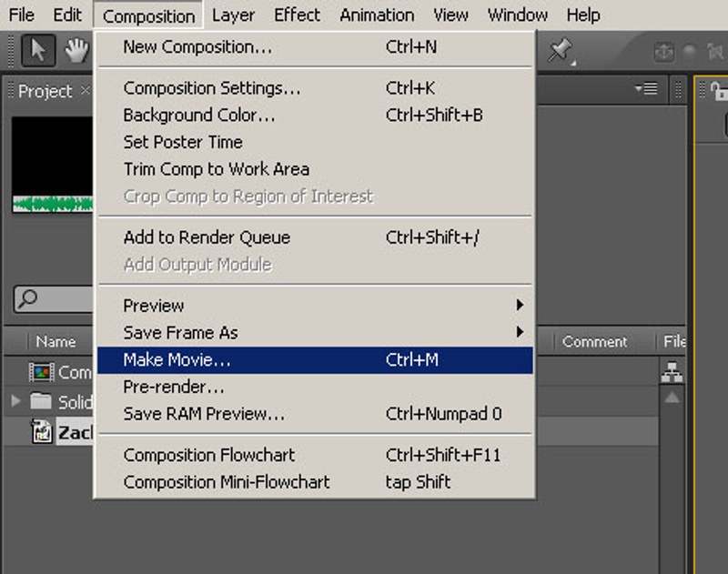Open the Project panel options menu
This screenshot has height=574, width=728.
[x=647, y=89]
